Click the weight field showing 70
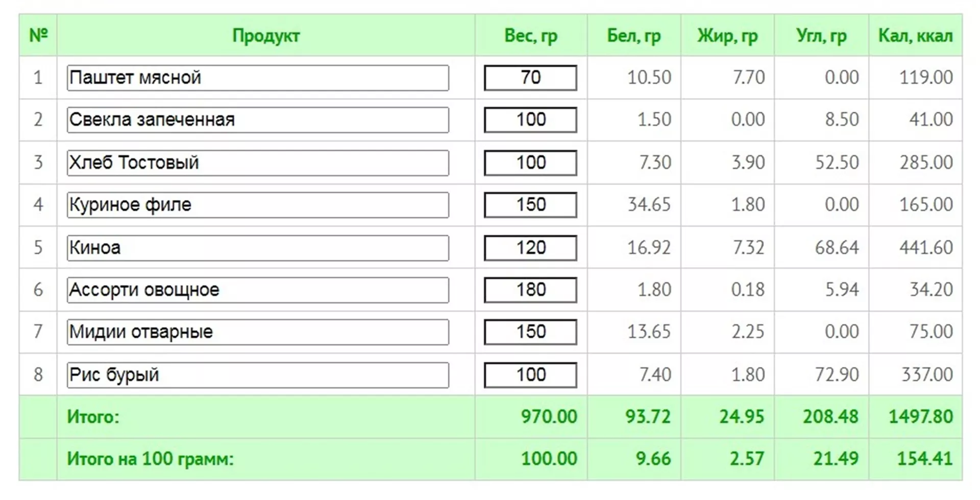This screenshot has width=980, height=500. coord(530,78)
